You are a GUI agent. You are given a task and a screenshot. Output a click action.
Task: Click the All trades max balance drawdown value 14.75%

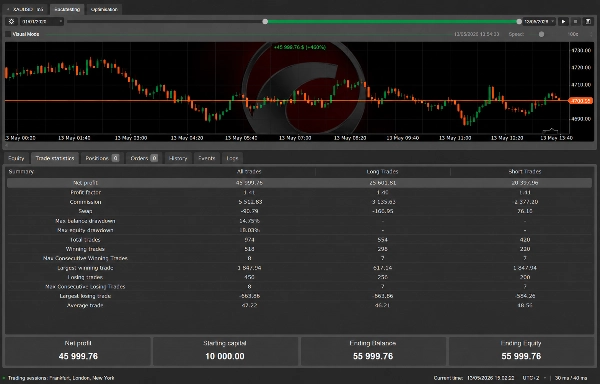pos(249,221)
